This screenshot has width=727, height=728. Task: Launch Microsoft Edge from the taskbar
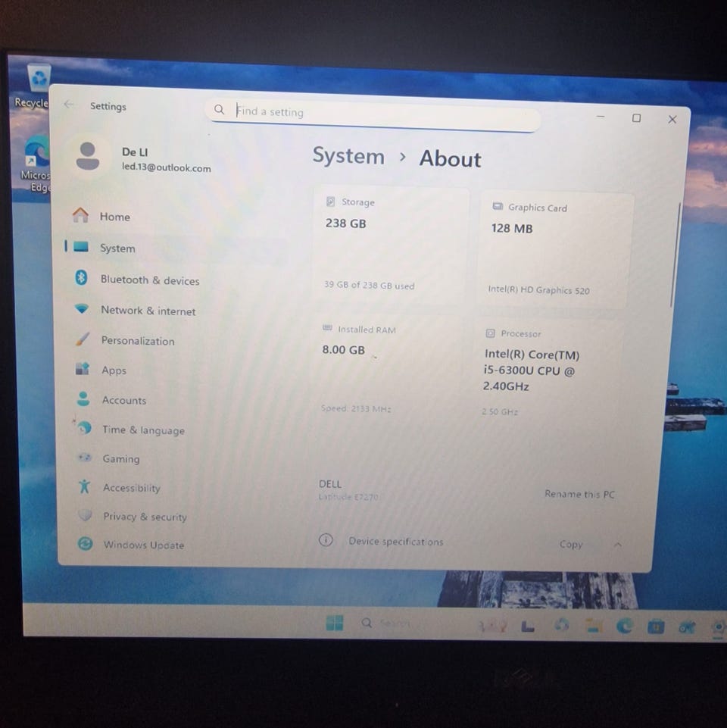click(625, 626)
